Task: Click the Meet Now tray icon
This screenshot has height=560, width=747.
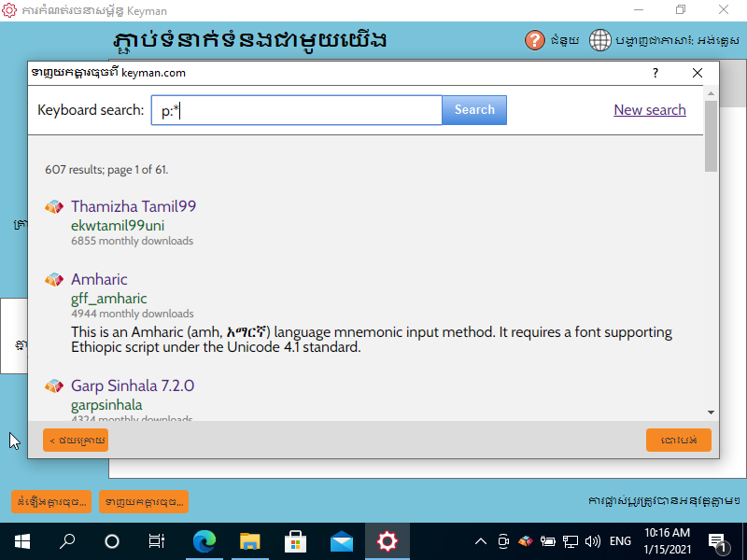Action: [503, 541]
